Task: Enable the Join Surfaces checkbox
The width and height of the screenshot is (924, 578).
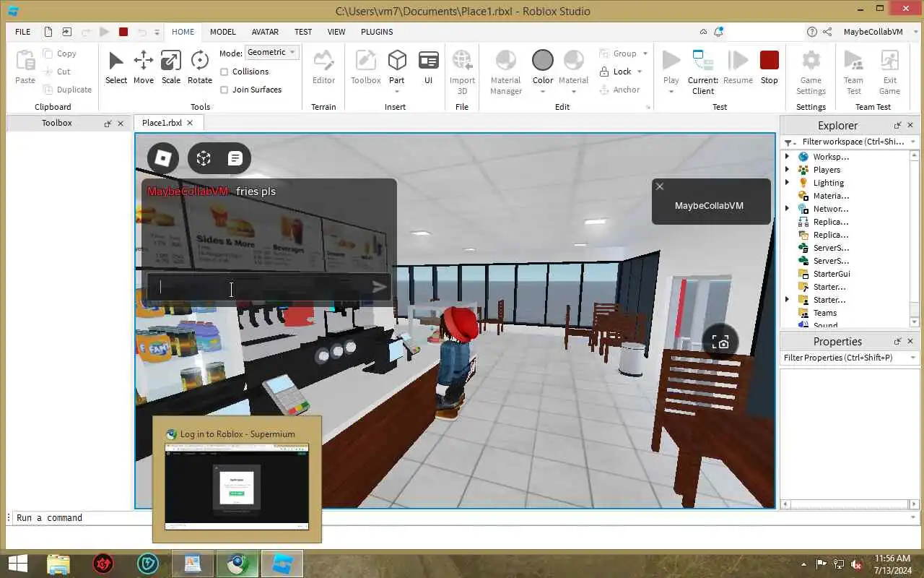Action: click(x=224, y=90)
